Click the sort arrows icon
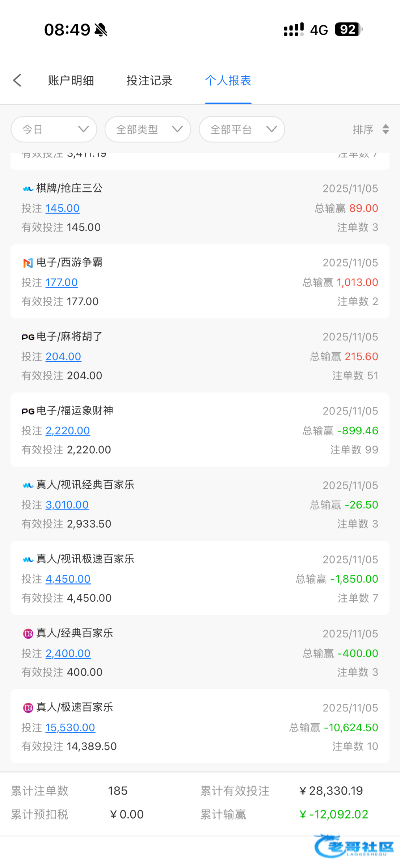Screen dimensions: 400x868 386,129
